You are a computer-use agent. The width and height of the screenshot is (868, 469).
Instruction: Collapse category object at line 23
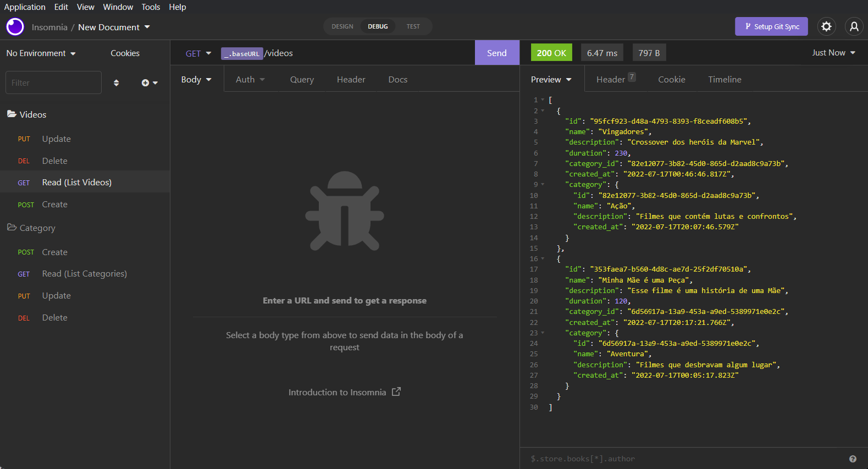[x=543, y=333]
